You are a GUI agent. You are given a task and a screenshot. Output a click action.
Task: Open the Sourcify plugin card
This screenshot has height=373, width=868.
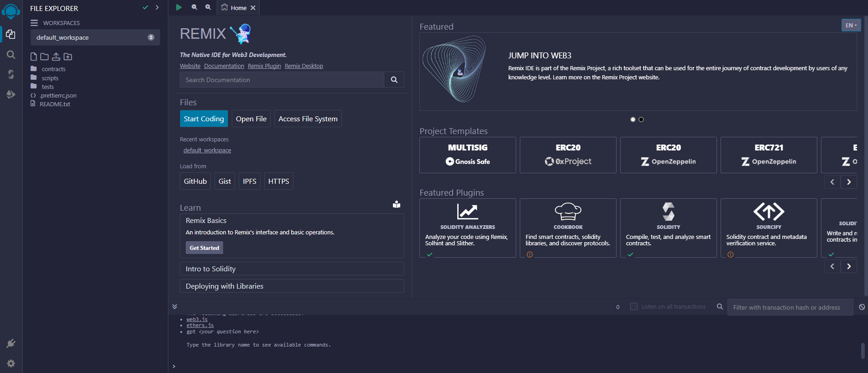click(x=769, y=228)
